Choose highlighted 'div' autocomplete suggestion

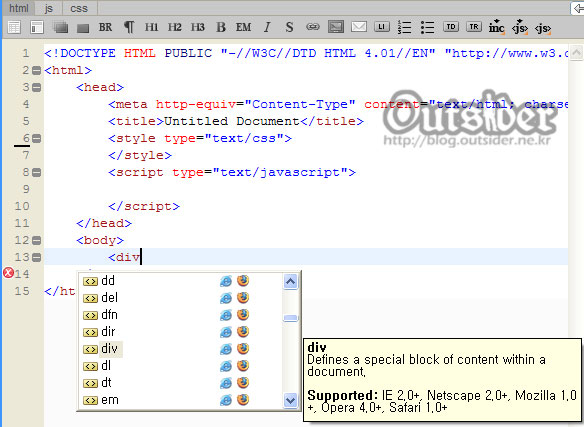(180, 349)
